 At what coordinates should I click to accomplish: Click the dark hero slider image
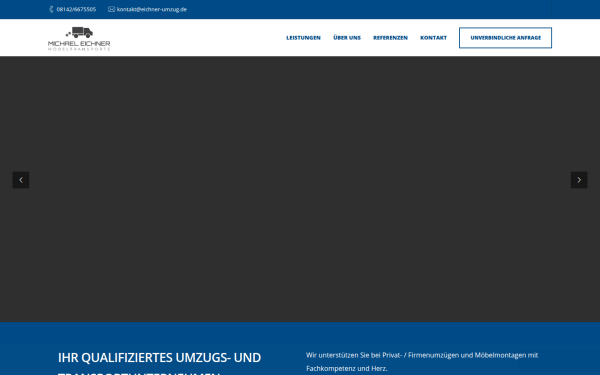pyautogui.click(x=300, y=189)
